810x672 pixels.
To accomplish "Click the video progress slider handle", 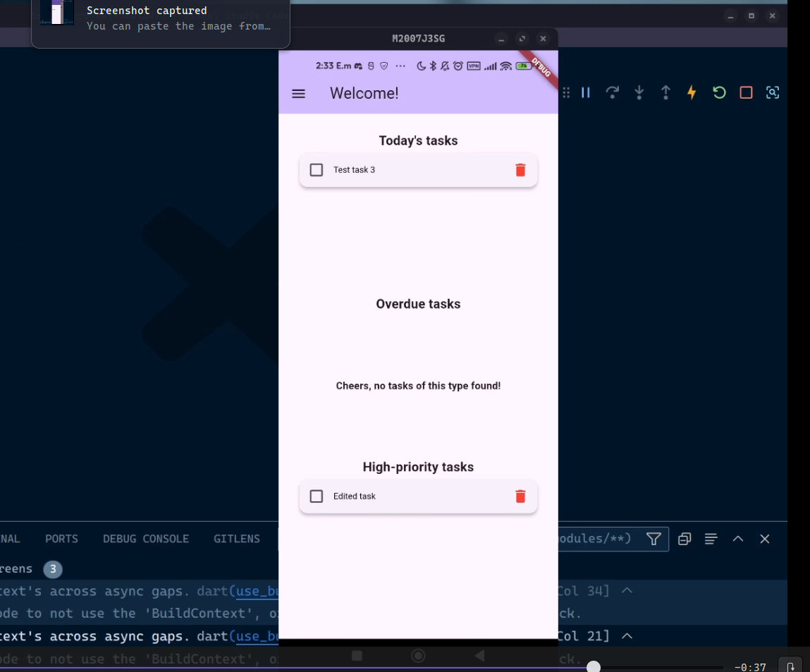I will (x=594, y=667).
